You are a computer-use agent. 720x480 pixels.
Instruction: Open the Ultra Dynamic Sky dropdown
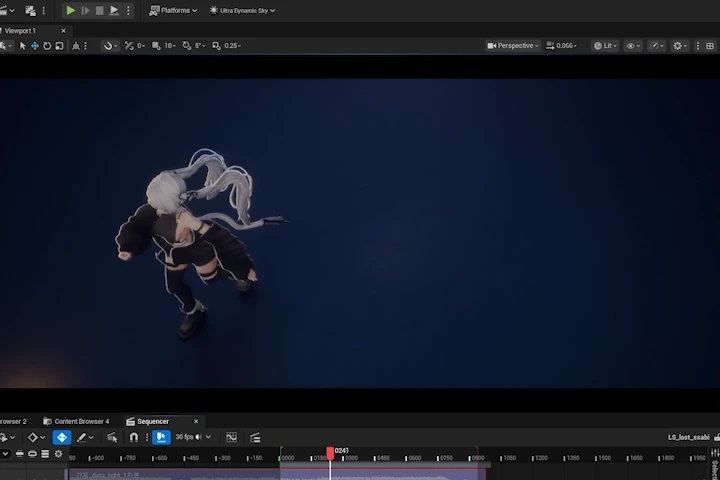(x=242, y=10)
